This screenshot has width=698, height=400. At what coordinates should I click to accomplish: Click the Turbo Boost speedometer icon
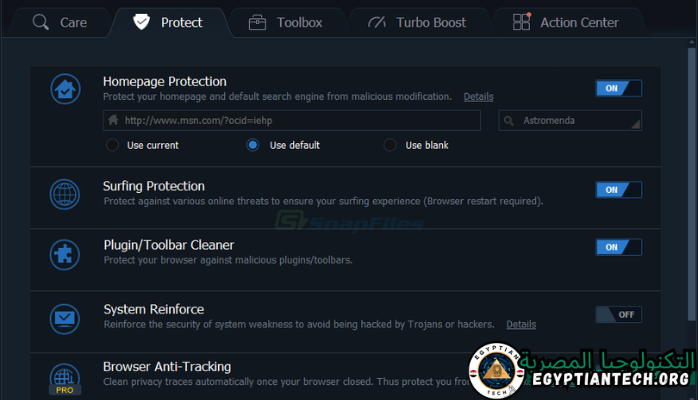[x=376, y=22]
